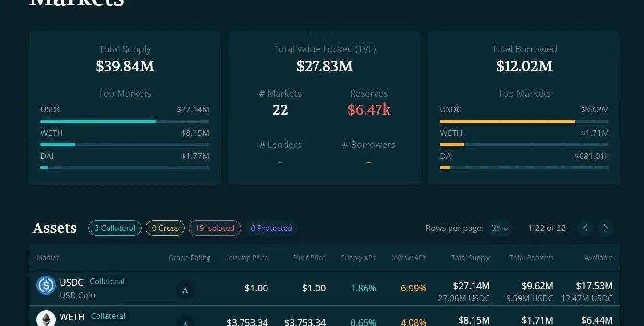The width and height of the screenshot is (644, 326).
Task: Go to previous page arrow
Action: point(585,228)
